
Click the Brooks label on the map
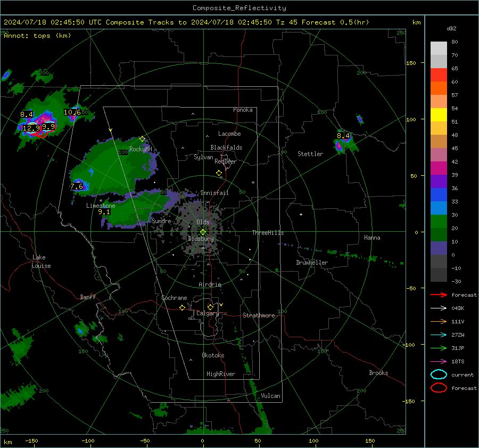pyautogui.click(x=378, y=373)
